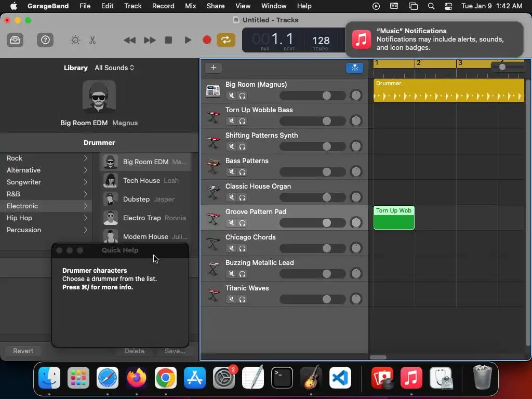Solo the Shifting Patterns Synth track
The height and width of the screenshot is (399, 532).
(242, 147)
